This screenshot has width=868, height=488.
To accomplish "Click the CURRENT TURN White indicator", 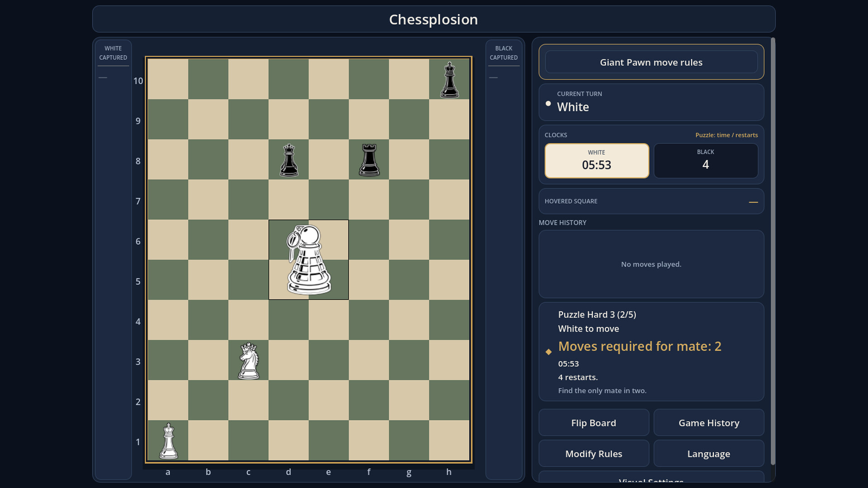I will click(651, 102).
